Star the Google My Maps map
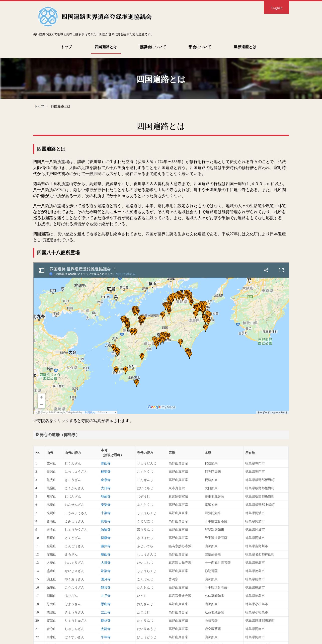 [115, 268]
